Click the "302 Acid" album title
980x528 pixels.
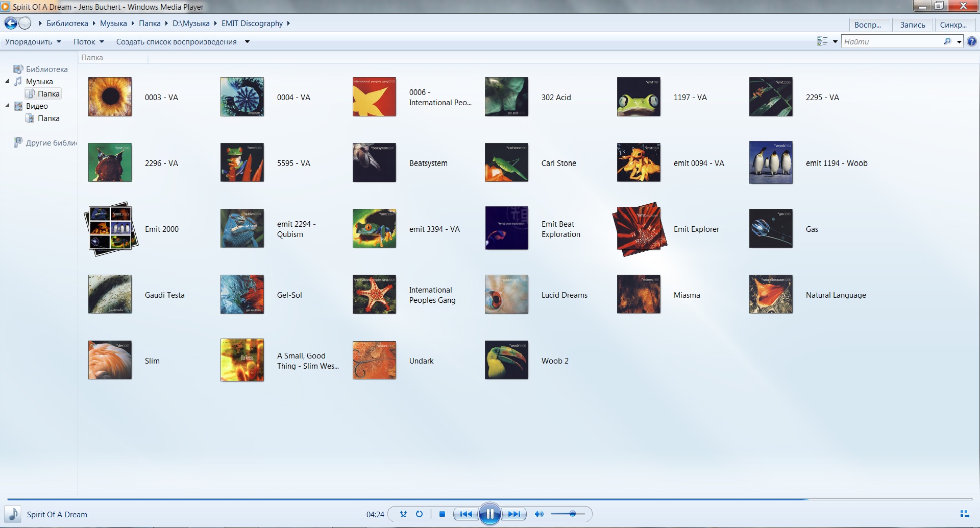(x=556, y=98)
